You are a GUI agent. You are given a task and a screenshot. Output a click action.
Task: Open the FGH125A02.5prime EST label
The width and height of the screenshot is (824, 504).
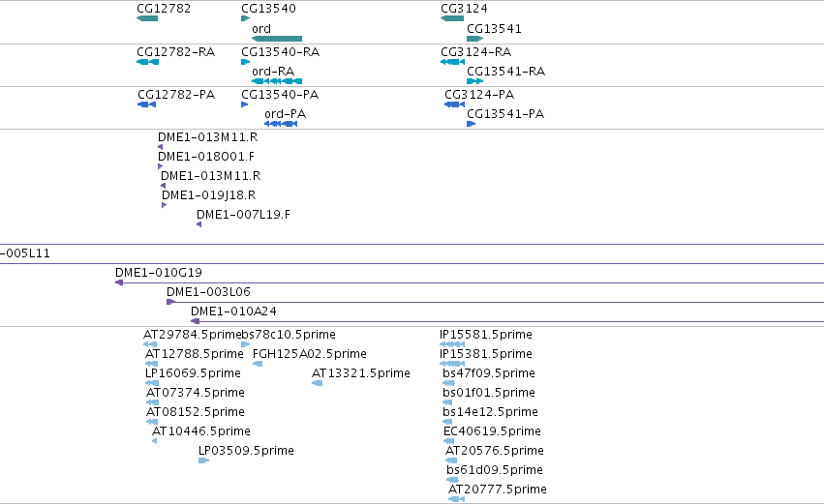pos(310,354)
